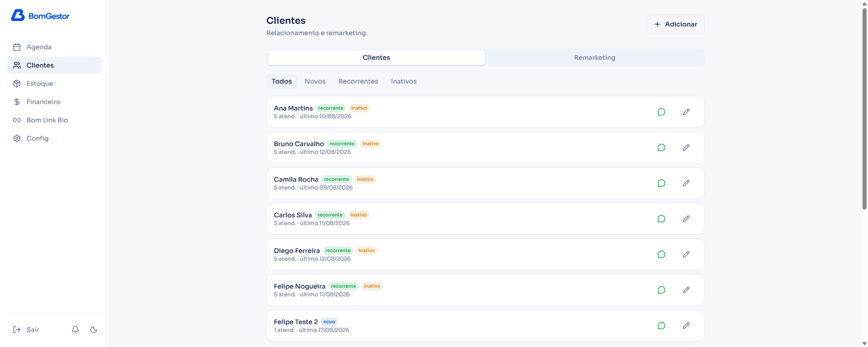868x347 pixels.
Task: Open notifications bell in sidebar
Action: tap(75, 330)
